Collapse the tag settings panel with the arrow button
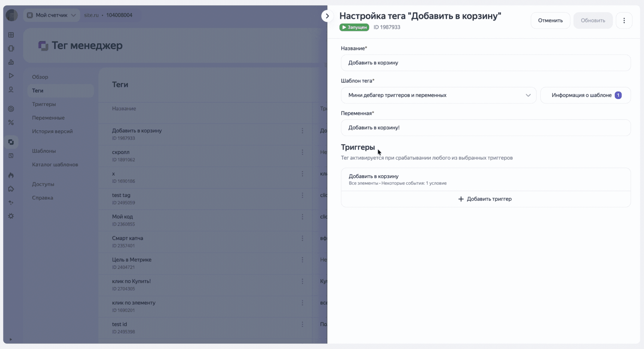The height and width of the screenshot is (349, 644). pos(327,16)
